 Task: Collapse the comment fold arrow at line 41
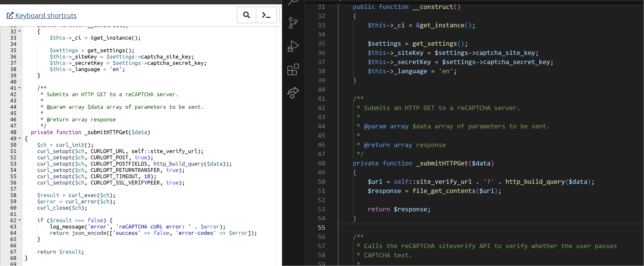20,88
